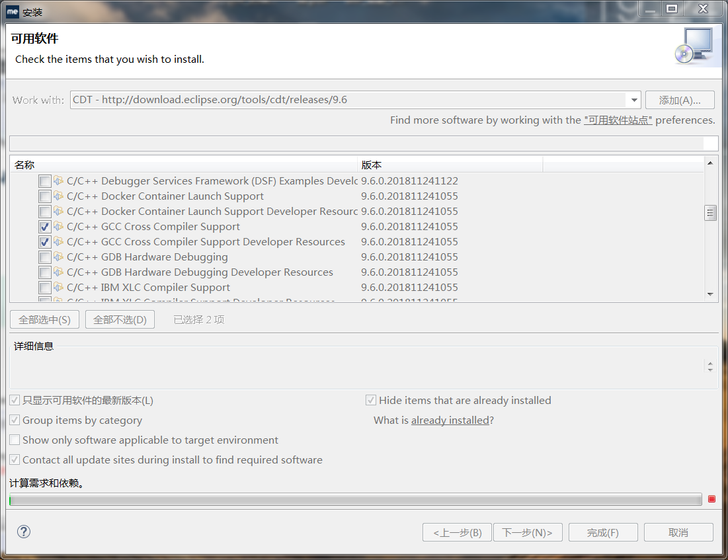
Task: Click the 下一步(N) button
Action: point(528,532)
